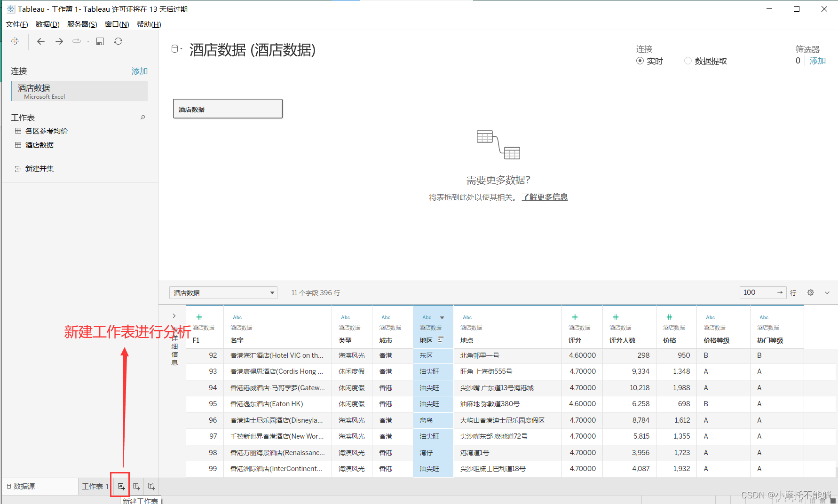Change data type of 评分人数 column

pyautogui.click(x=616, y=317)
